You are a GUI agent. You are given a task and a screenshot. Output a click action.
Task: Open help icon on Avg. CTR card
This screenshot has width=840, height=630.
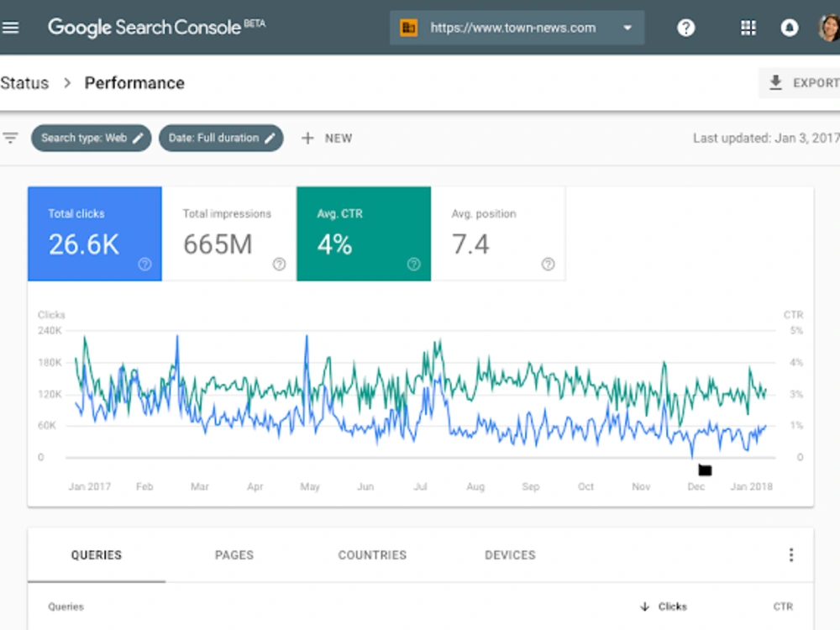(413, 264)
